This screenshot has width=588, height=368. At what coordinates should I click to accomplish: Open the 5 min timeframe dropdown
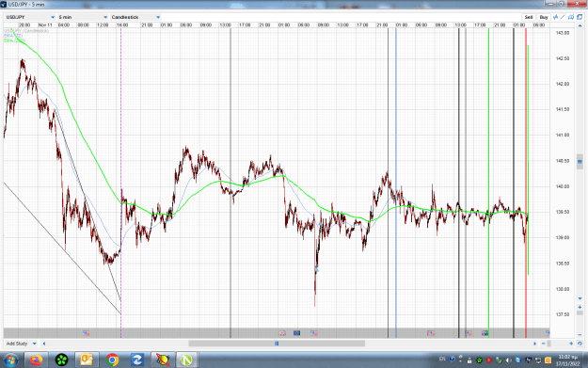coord(83,17)
